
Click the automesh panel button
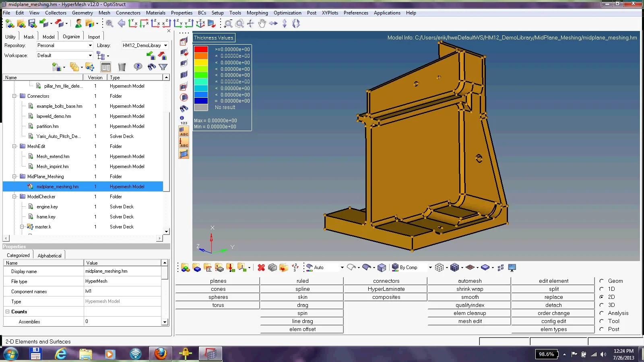click(x=469, y=281)
